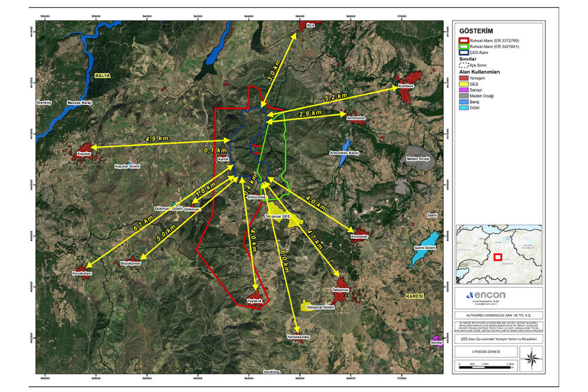Click the 4,9 km distance label
588x392 pixels.
tap(156, 138)
